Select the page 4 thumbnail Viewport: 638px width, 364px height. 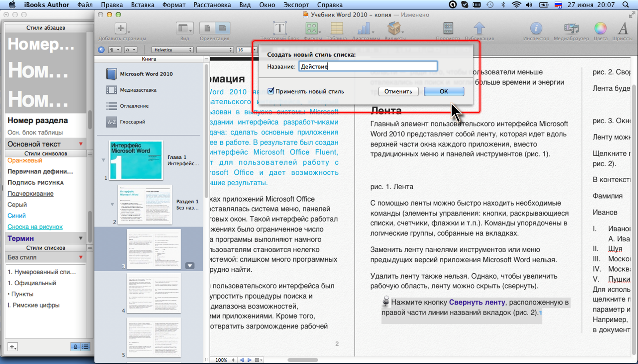coord(154,293)
